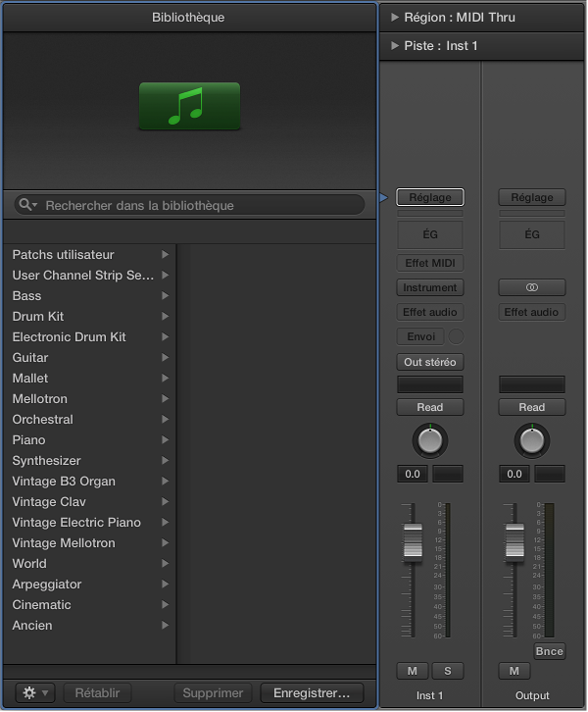Solo the Inst 1 channel strip
The height and width of the screenshot is (712, 588).
click(x=447, y=671)
